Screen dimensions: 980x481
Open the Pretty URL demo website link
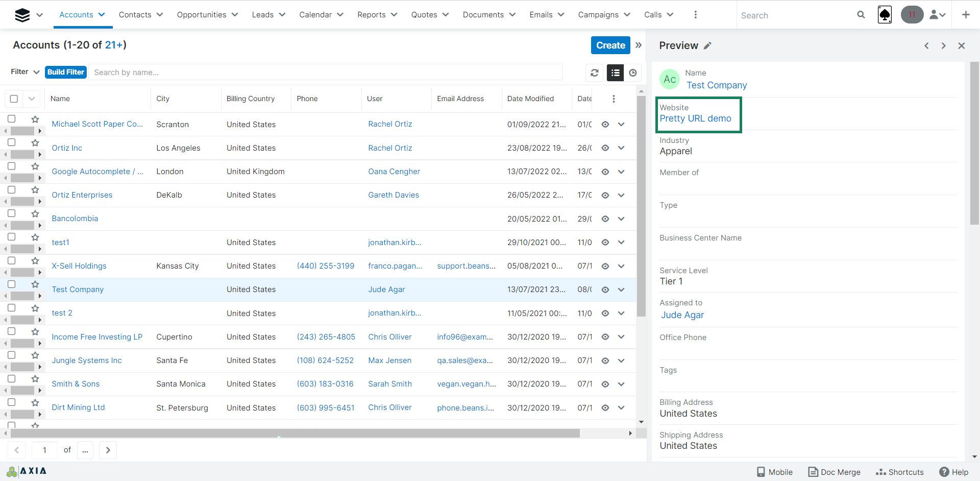click(x=695, y=118)
